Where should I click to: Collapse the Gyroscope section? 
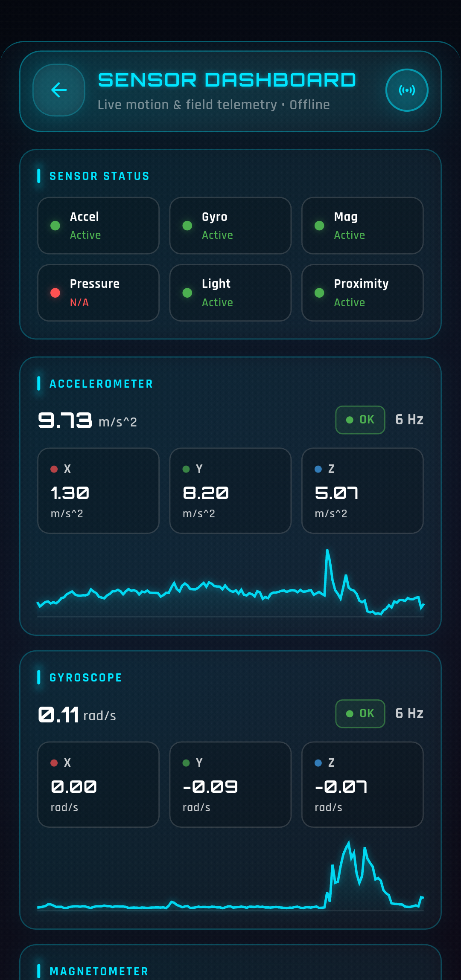click(85, 677)
